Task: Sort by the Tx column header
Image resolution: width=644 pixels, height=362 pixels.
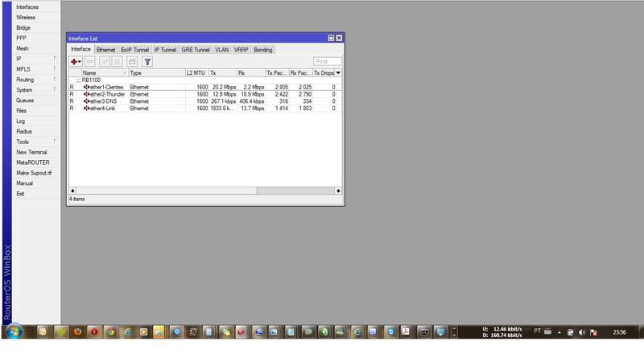Action: pyautogui.click(x=223, y=72)
